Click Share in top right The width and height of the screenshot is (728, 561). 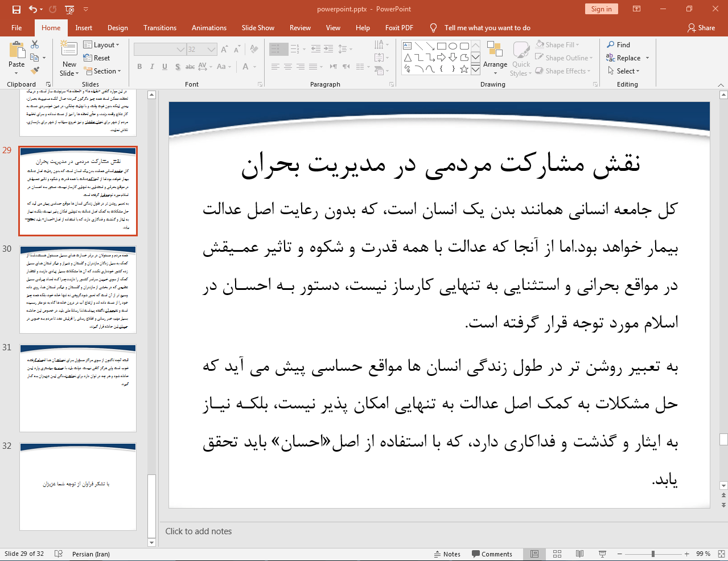click(701, 28)
